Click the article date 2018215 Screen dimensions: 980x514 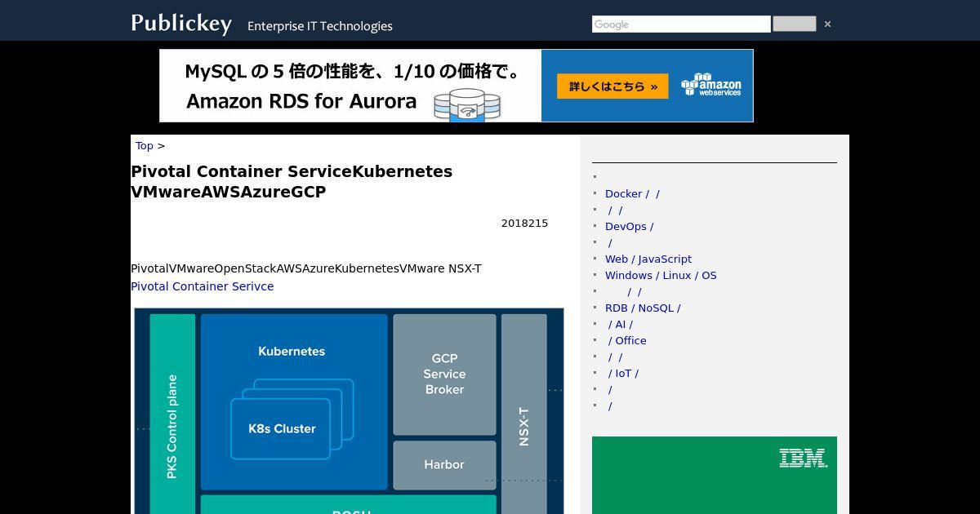pos(524,223)
